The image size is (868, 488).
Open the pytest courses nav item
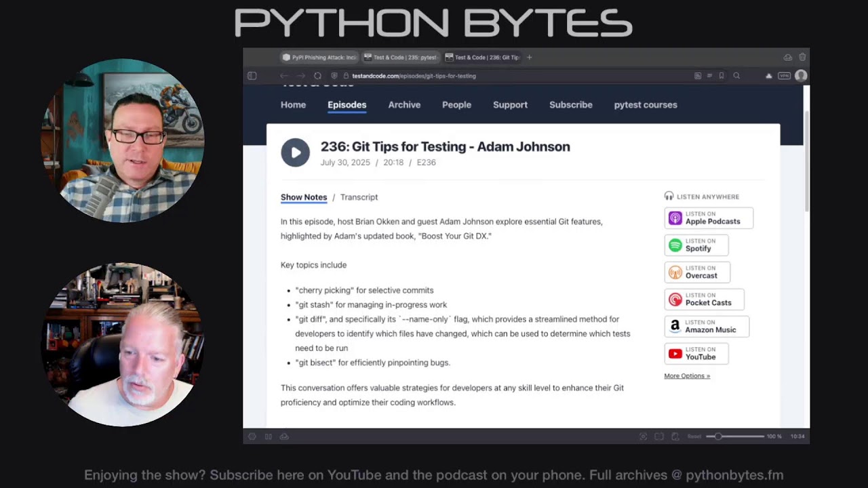click(x=646, y=105)
